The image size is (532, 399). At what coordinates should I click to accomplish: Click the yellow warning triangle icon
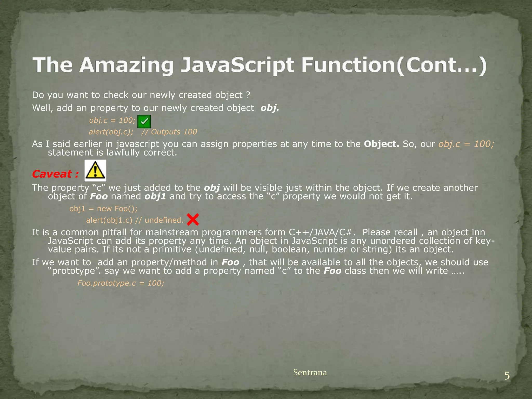[x=95, y=170]
